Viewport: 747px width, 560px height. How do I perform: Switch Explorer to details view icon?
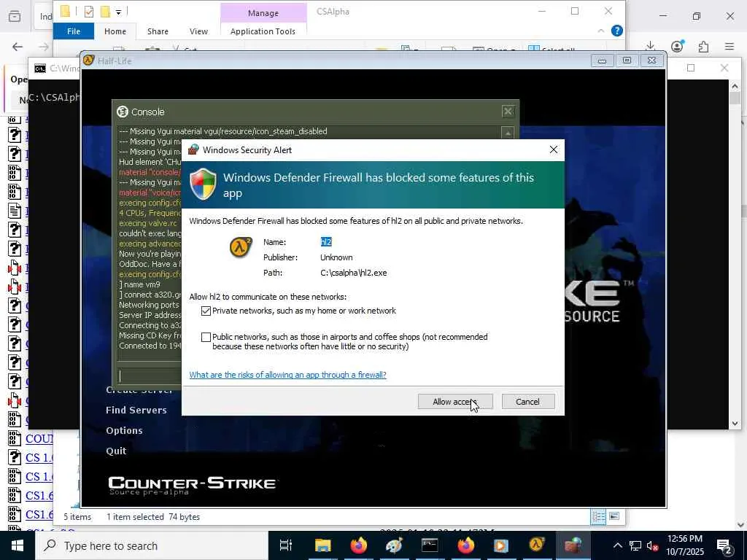pos(598,517)
